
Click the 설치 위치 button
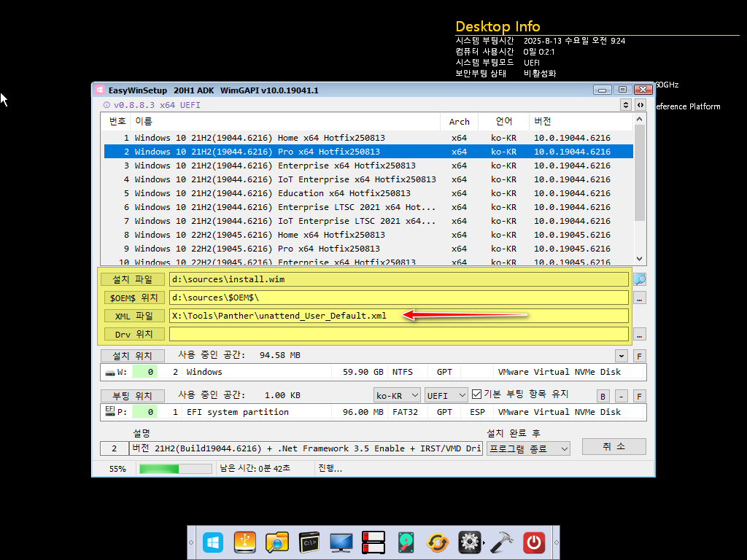coord(133,356)
